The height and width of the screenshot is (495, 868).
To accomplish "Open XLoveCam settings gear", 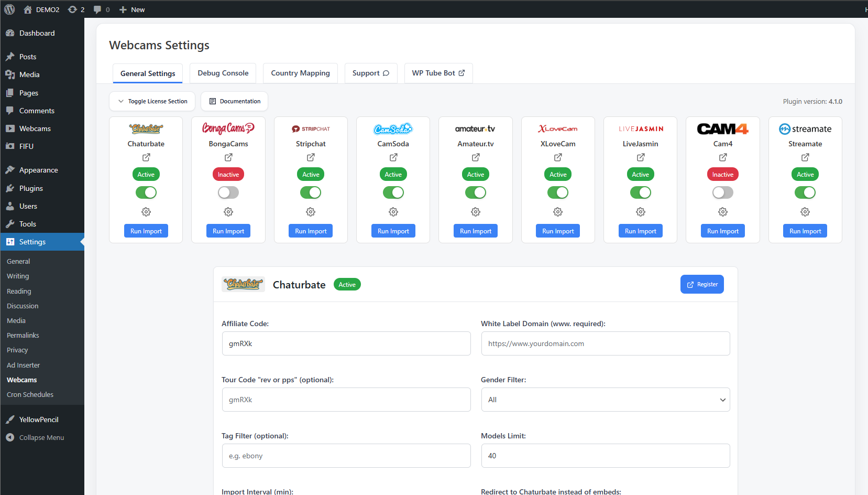I will 558,212.
